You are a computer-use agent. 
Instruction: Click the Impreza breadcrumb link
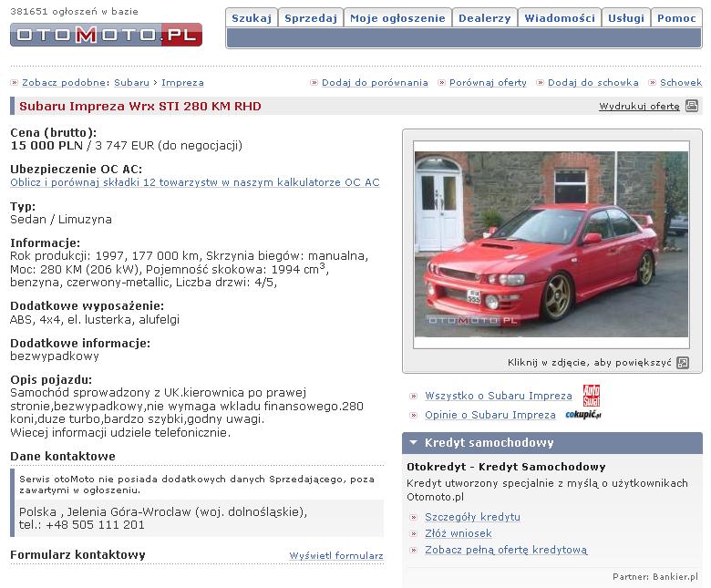182,83
